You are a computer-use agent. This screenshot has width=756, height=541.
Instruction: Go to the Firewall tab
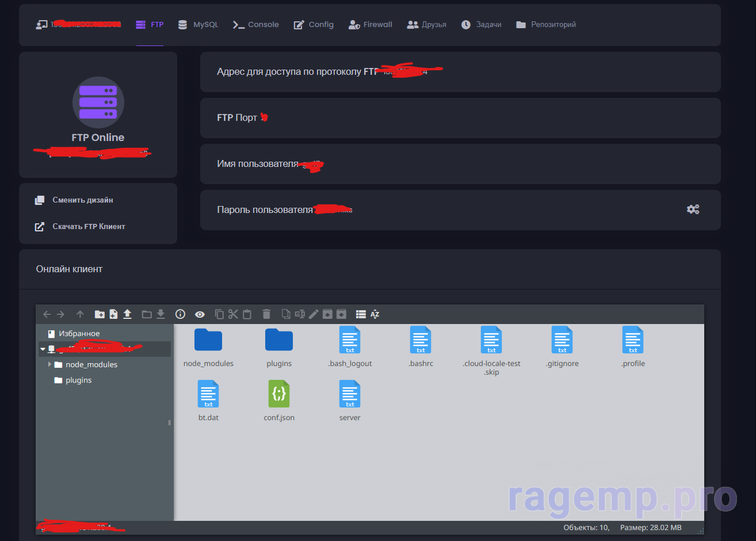click(371, 25)
